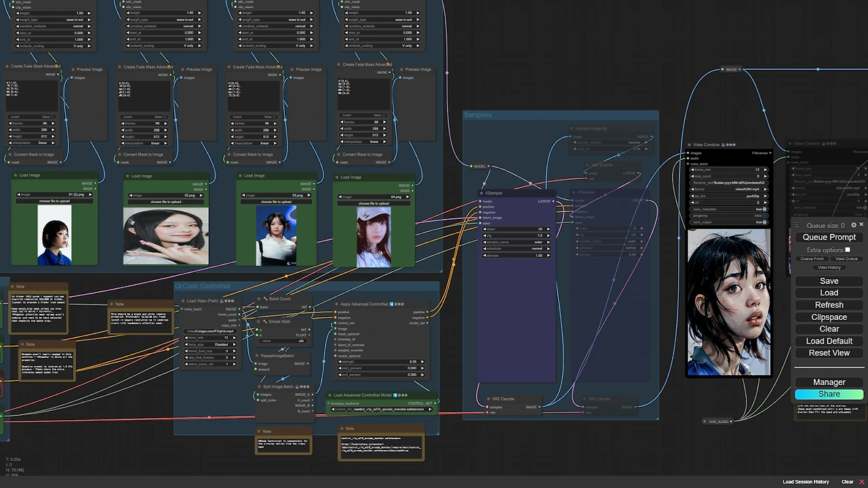The width and height of the screenshot is (868, 488).
Task: Collapse the Apply Advanced ControlNet node dot
Action: [336, 304]
